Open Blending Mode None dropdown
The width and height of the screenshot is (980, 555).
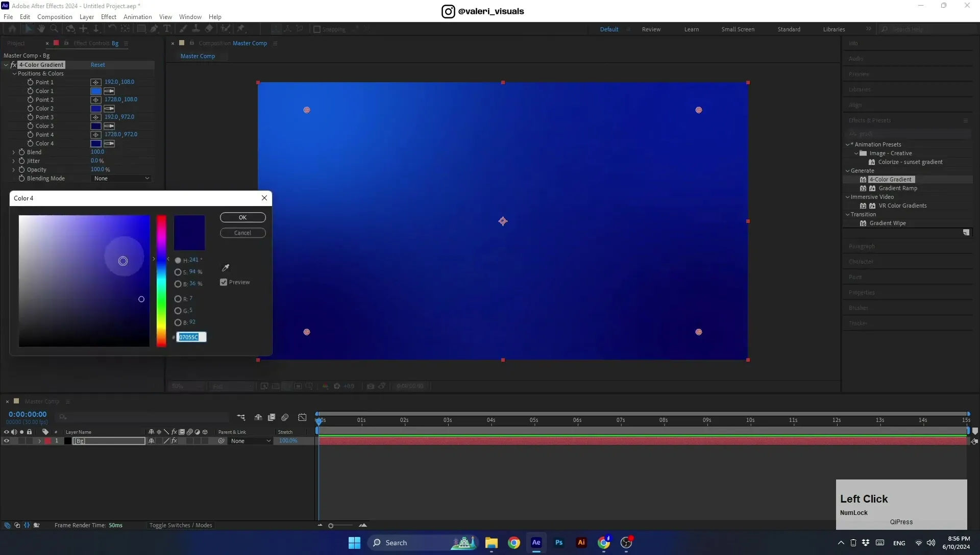pos(121,179)
